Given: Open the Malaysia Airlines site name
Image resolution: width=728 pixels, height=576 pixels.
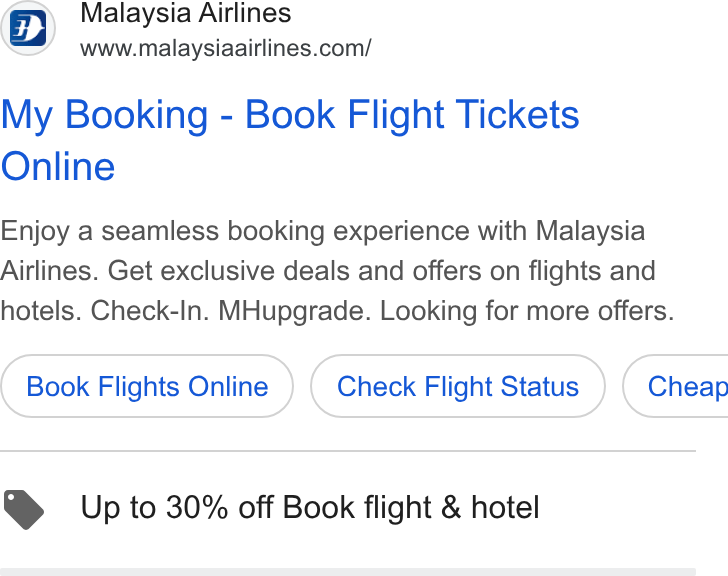Looking at the screenshot, I should (x=186, y=13).
